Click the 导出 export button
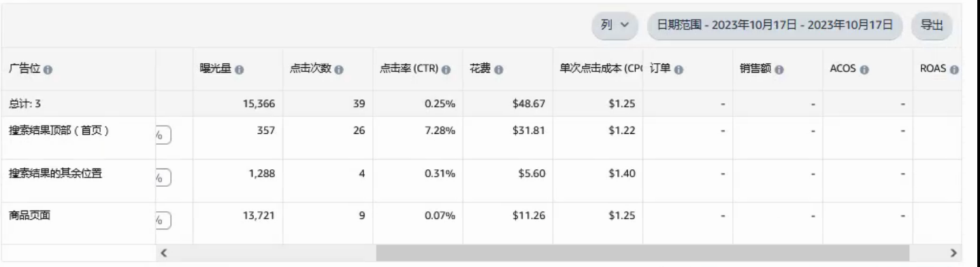 coord(931,25)
